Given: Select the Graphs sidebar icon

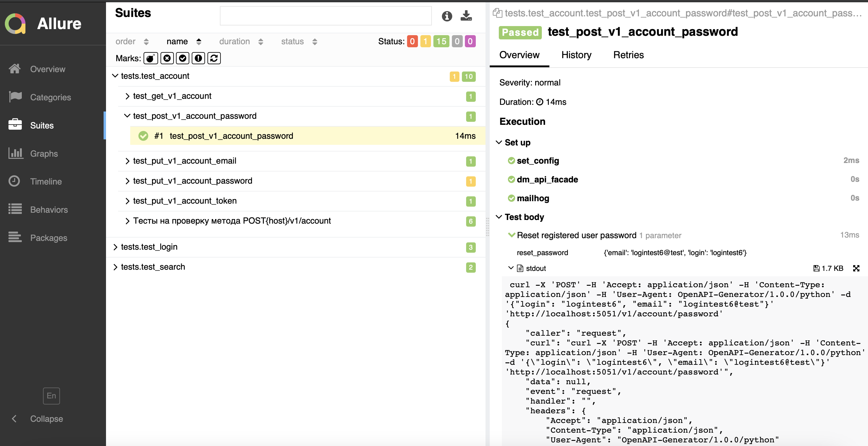Looking at the screenshot, I should (15, 154).
